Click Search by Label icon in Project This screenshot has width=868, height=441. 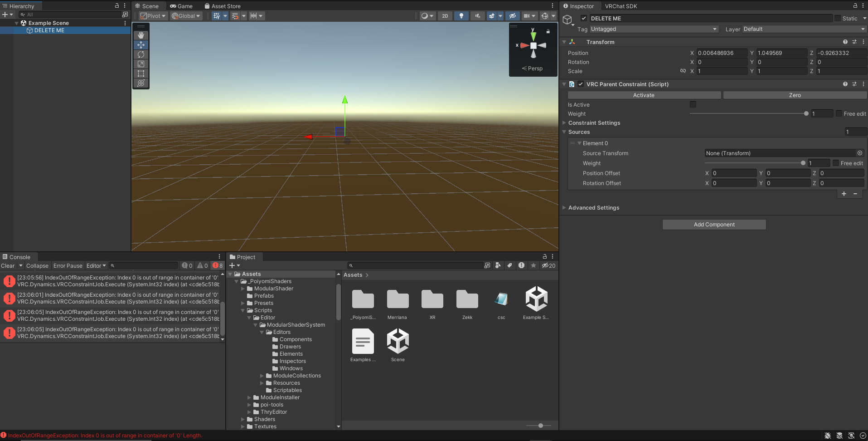click(510, 265)
